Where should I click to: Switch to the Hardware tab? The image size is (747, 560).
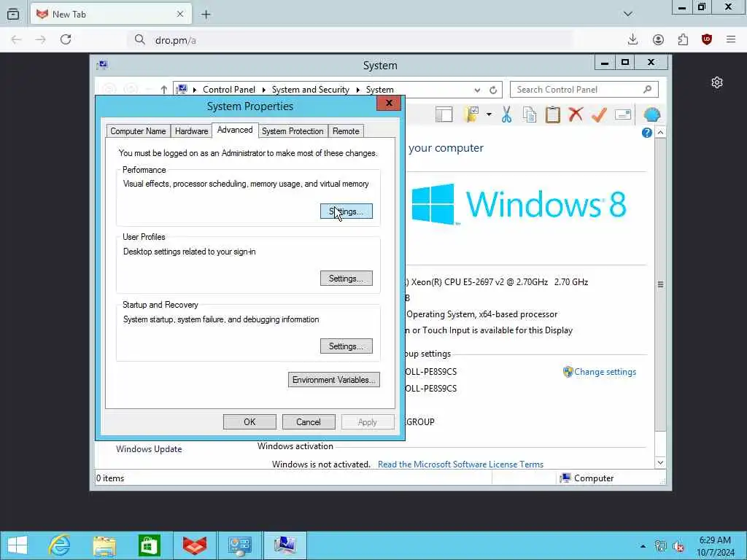point(191,131)
